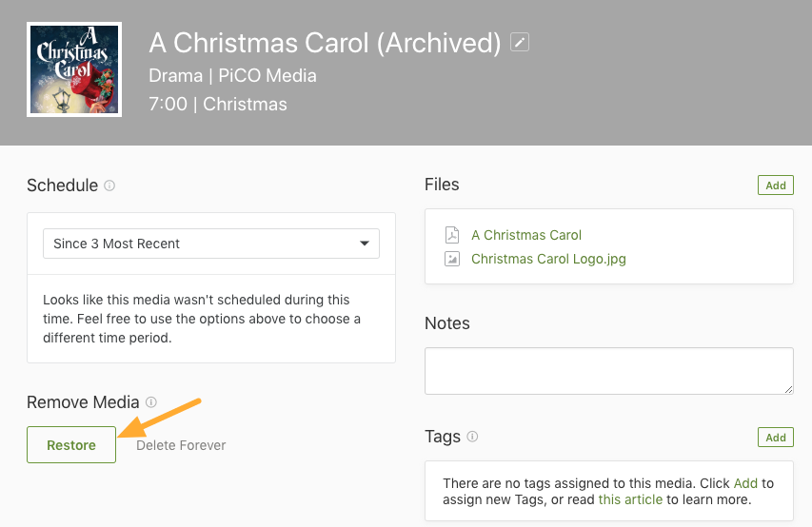The height and width of the screenshot is (527, 812).
Task: Click the A Christmas Carol cover artwork thumbnail
Action: (x=74, y=69)
